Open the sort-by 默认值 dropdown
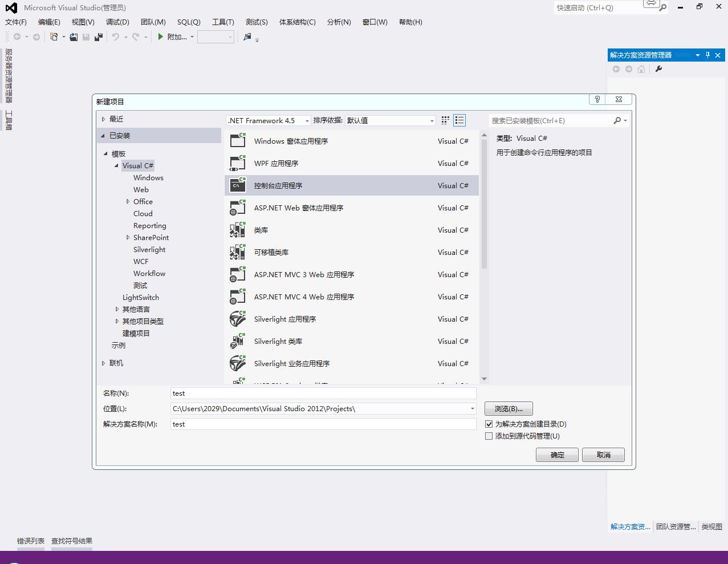Viewport: 728px width, 564px height. coord(432,121)
